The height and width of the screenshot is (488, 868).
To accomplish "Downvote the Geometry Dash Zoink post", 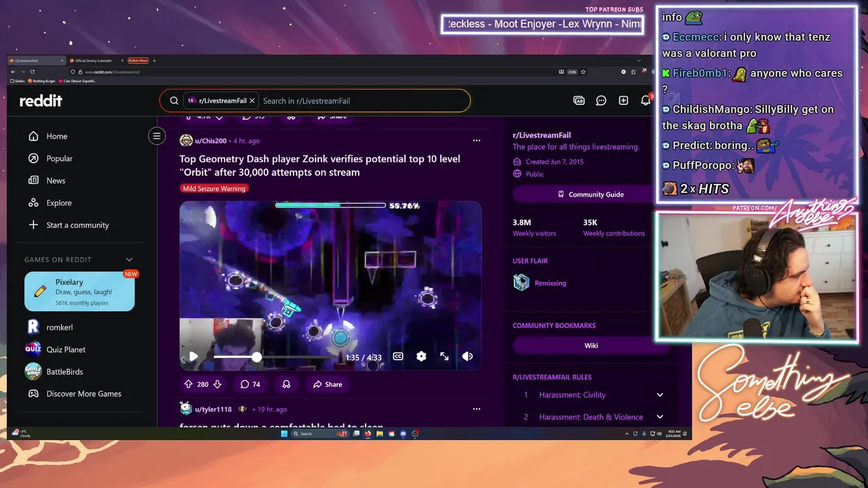I will (218, 384).
